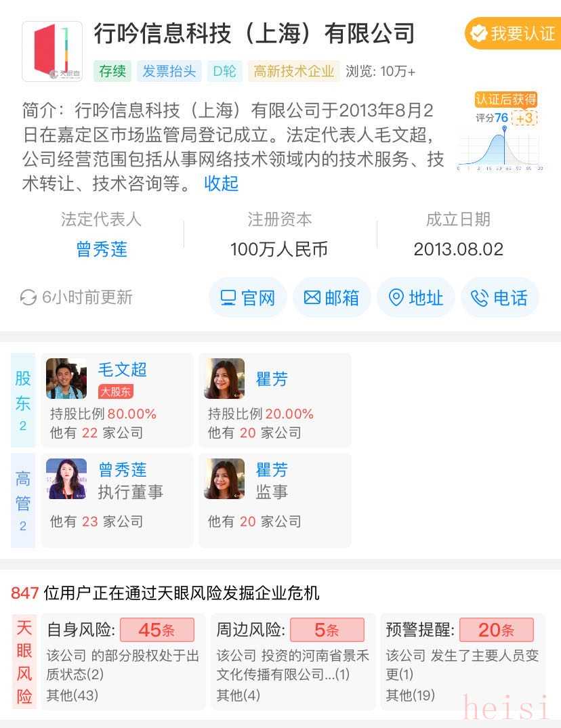Tap the 高新技术企业 tag
Viewport: 561px width, 728px height.
coord(294,71)
